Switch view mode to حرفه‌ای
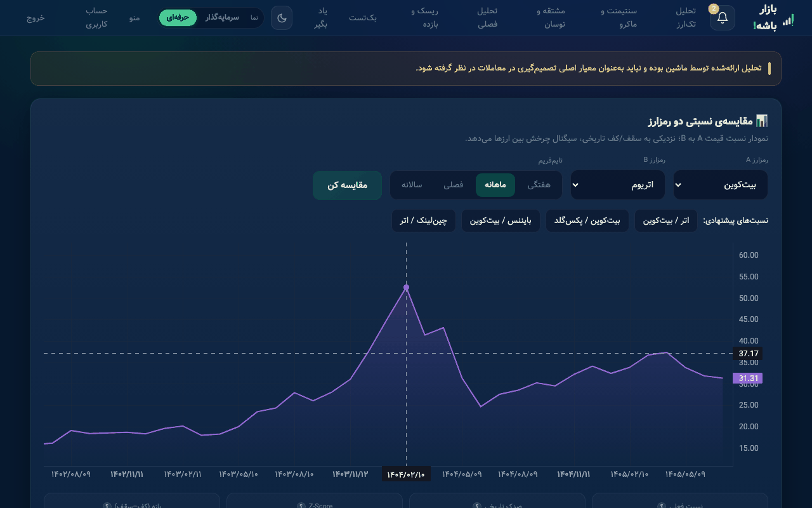 pos(178,18)
